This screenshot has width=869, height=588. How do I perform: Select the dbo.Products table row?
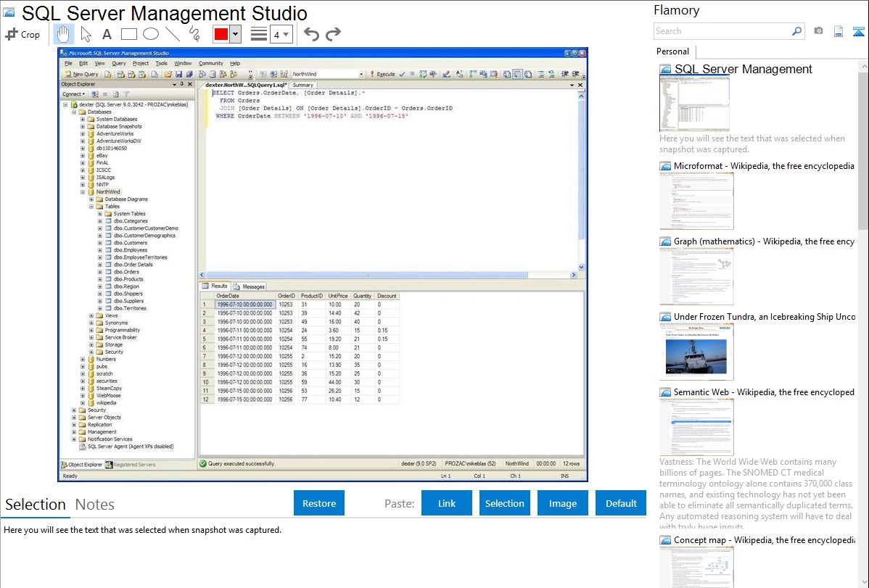pyautogui.click(x=128, y=278)
